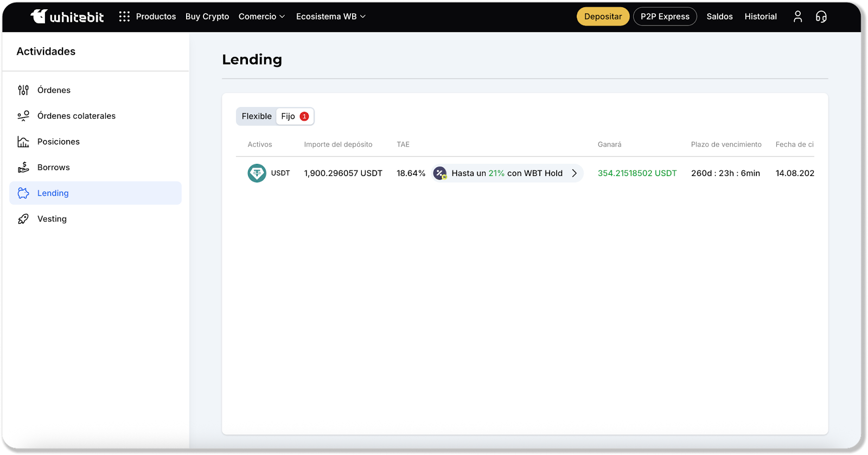Click the TAE column header

pyautogui.click(x=403, y=144)
